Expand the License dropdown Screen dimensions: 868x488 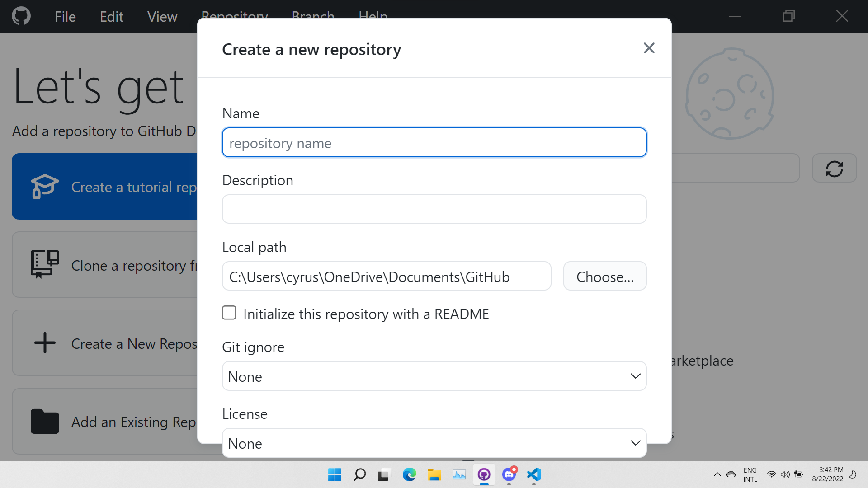tap(434, 443)
